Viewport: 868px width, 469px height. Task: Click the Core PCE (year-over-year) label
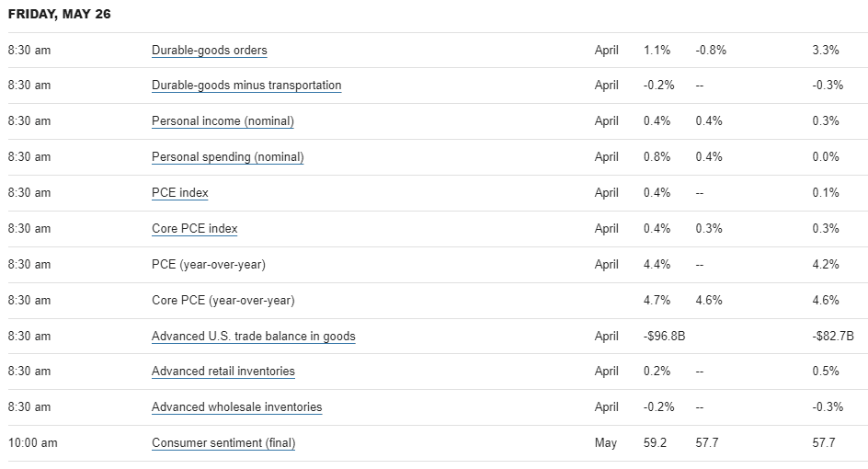pos(223,300)
